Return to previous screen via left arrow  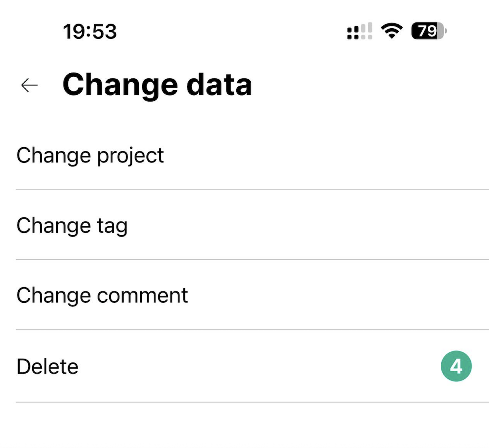(x=29, y=85)
